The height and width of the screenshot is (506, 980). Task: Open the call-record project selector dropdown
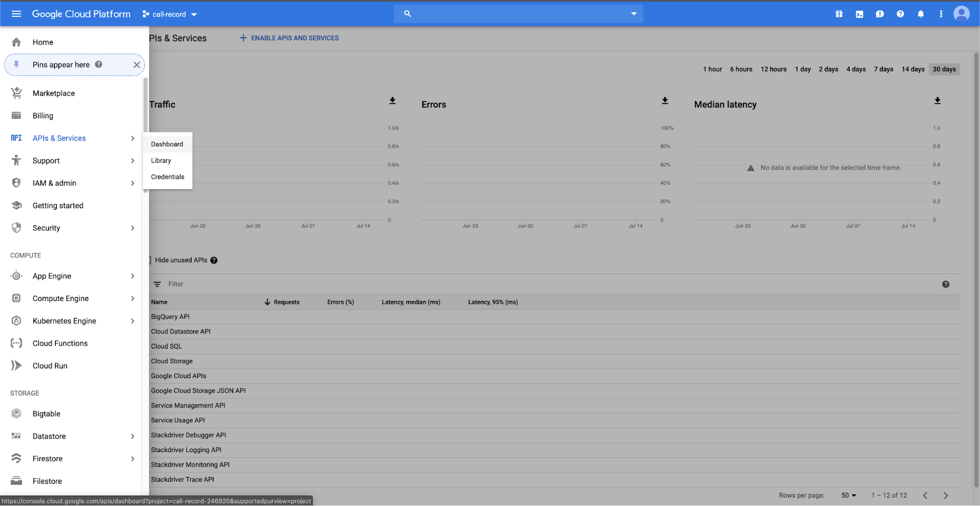(170, 14)
